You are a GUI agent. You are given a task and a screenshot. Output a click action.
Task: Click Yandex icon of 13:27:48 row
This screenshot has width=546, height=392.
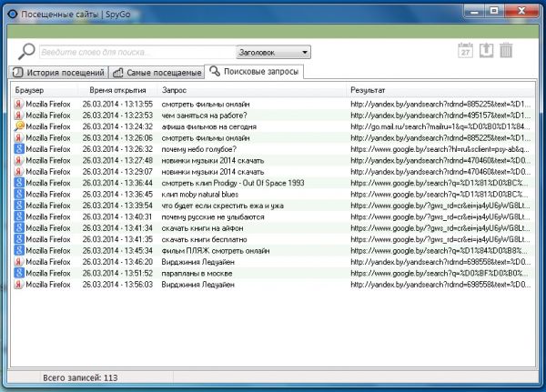[x=19, y=160]
